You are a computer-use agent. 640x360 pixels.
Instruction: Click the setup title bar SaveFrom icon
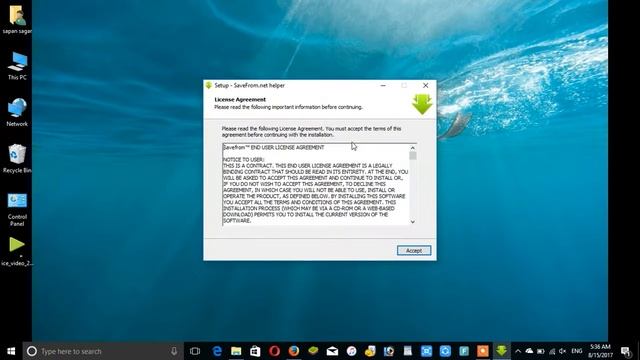click(209, 85)
